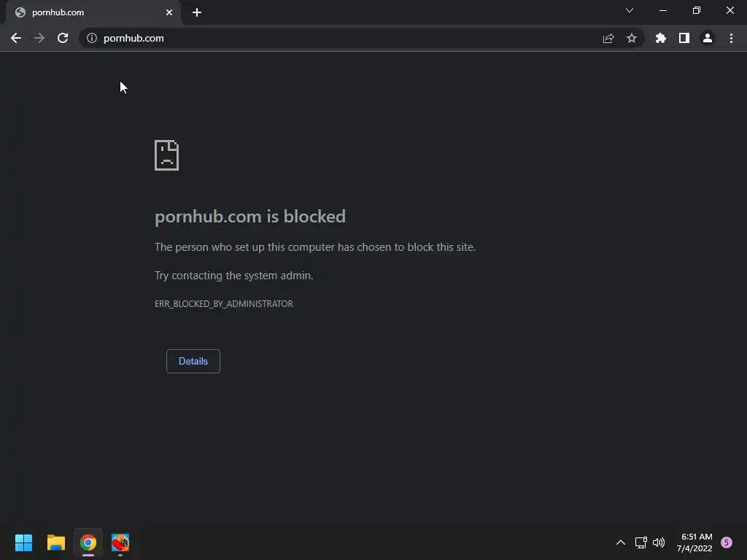
Task: Open network status tray icon
Action: point(640,542)
